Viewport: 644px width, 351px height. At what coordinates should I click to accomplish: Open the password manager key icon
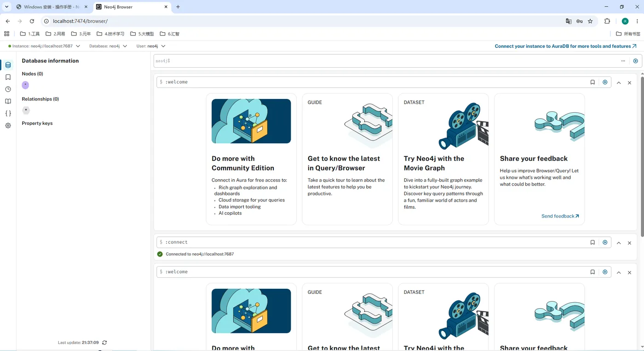580,21
